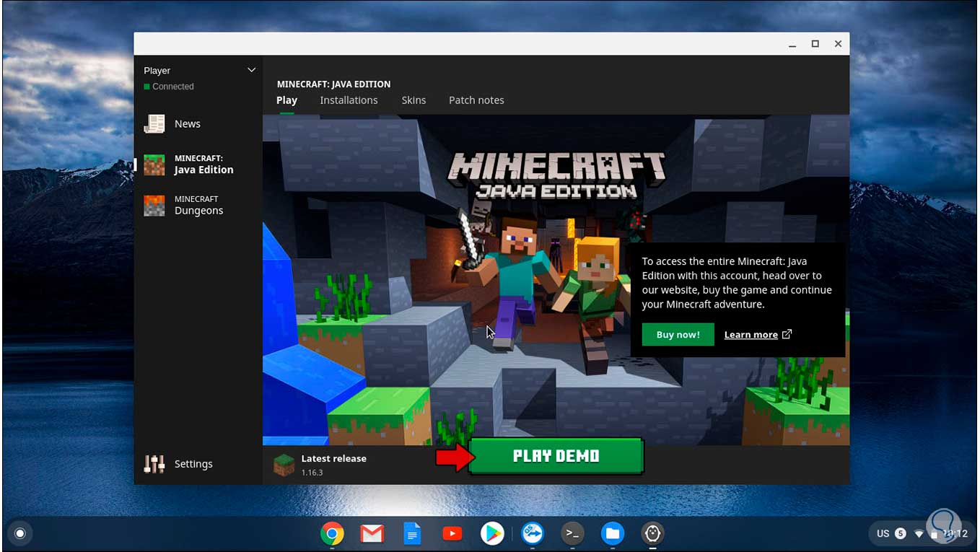Viewport: 980px width, 552px height.
Task: Click the Player name text
Action: click(x=157, y=71)
